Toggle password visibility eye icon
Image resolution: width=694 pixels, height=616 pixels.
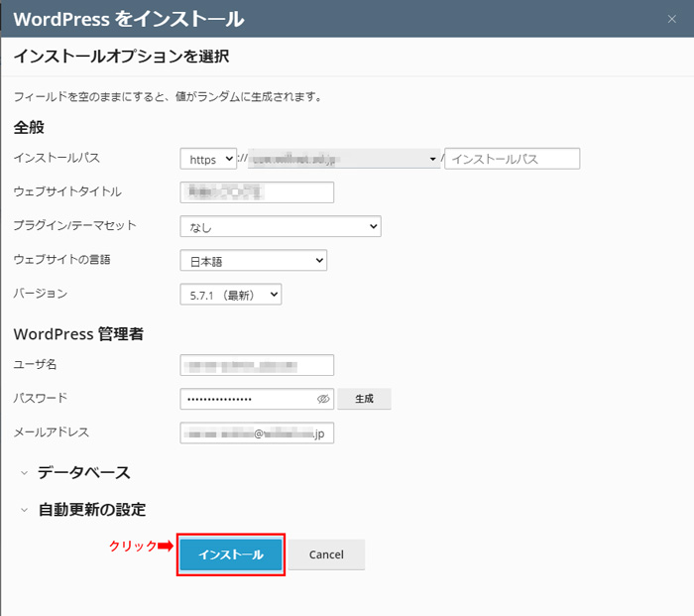(x=323, y=399)
